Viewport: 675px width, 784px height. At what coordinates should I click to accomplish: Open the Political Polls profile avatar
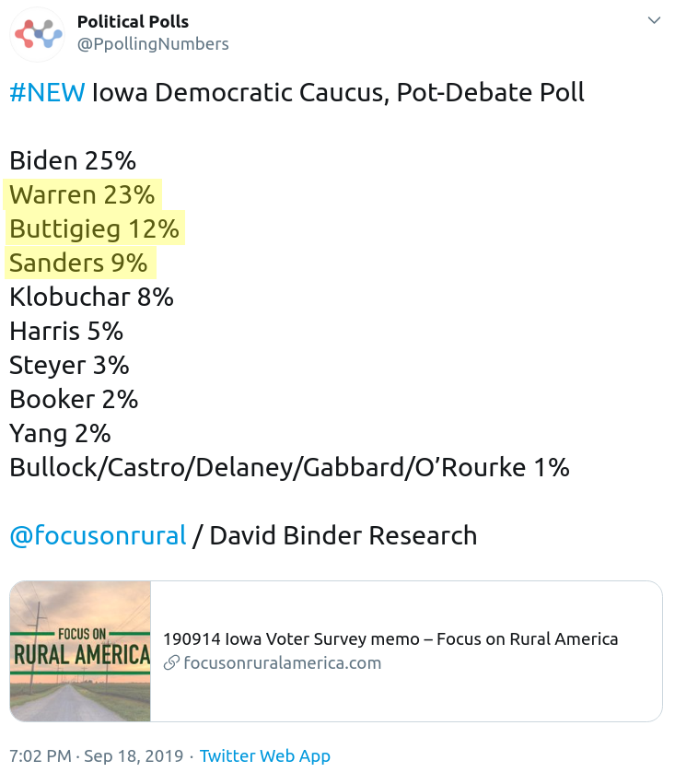tap(38, 34)
